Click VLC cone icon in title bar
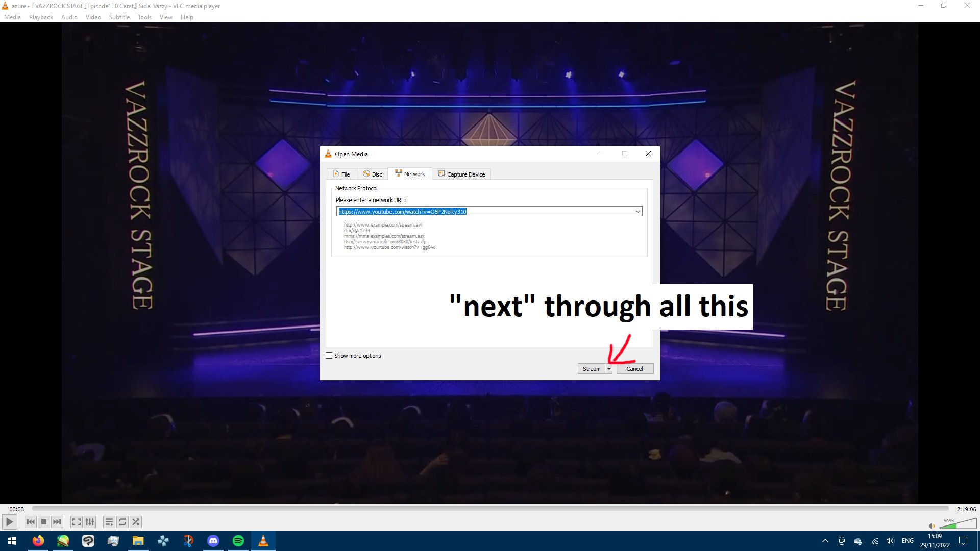Screen dimensions: 980x551 [5, 6]
